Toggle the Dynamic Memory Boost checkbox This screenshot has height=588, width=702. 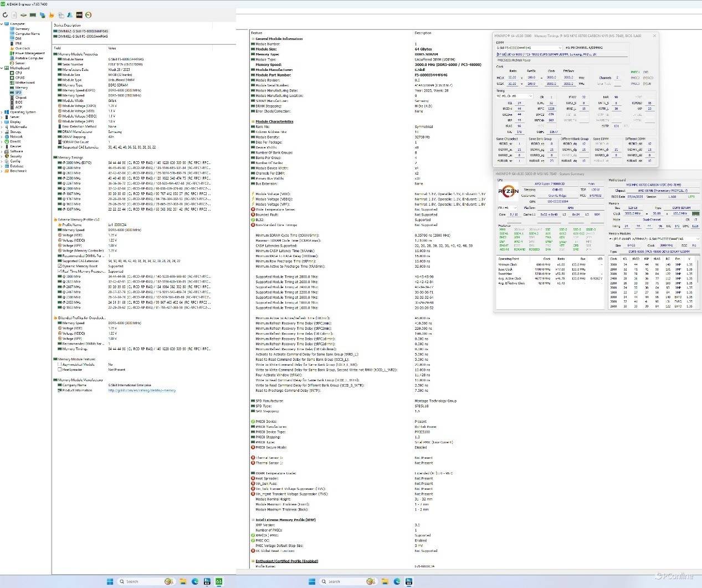[60, 266]
